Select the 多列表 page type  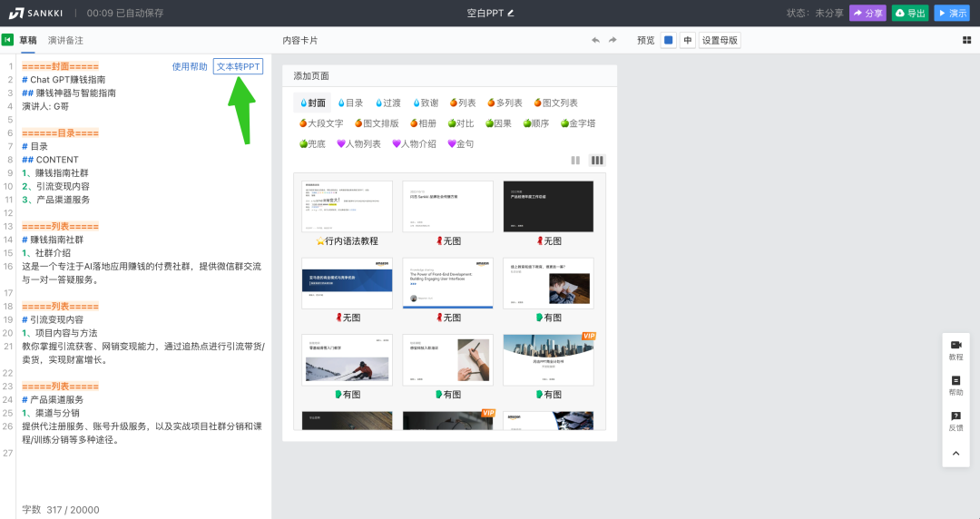tap(505, 103)
